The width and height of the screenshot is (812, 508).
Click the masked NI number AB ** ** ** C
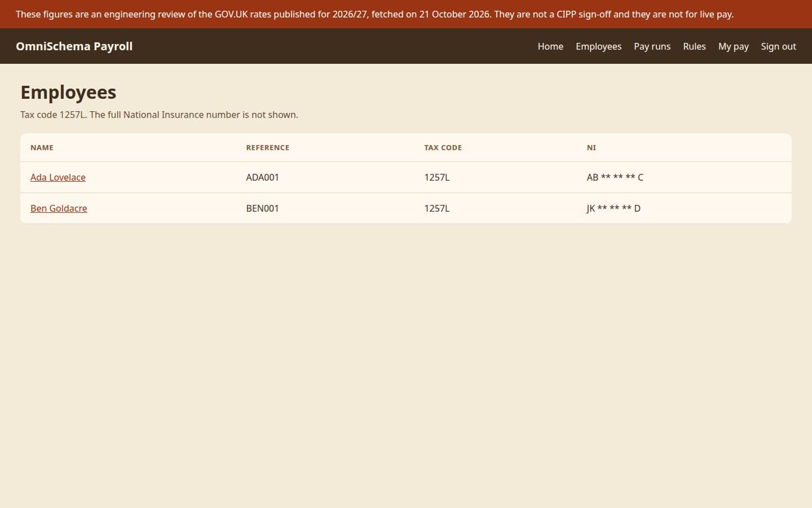(615, 177)
